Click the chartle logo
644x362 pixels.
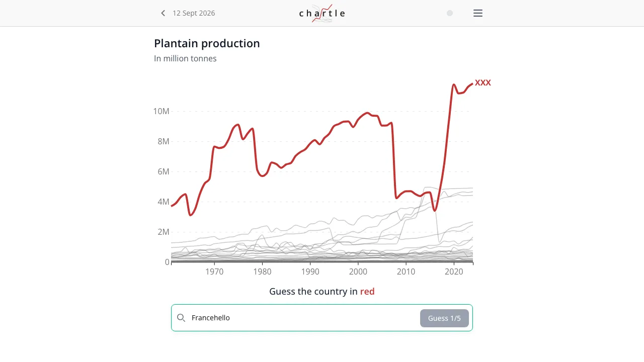click(x=322, y=13)
